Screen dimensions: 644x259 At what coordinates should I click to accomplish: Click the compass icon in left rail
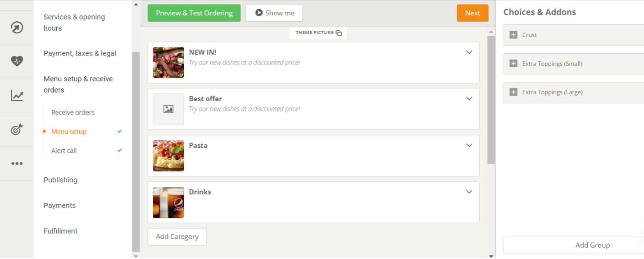coord(17,28)
